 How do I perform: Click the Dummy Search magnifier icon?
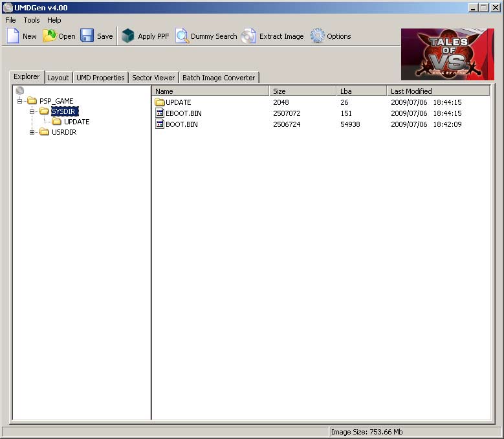tap(182, 36)
